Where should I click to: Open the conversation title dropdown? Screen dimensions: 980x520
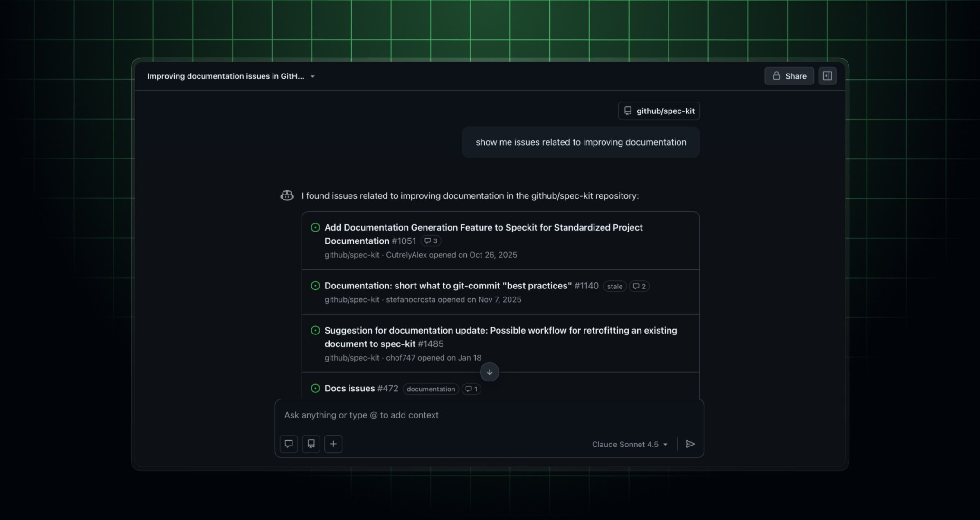(312, 76)
